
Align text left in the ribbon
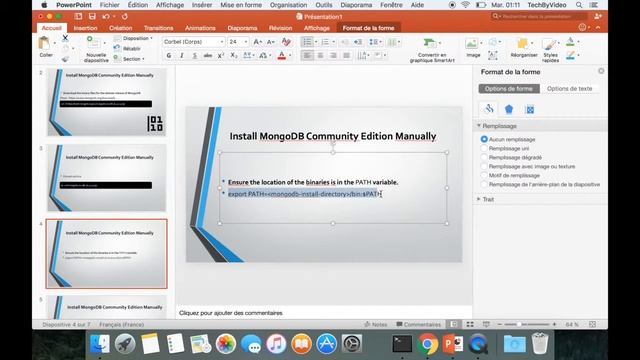(307, 56)
